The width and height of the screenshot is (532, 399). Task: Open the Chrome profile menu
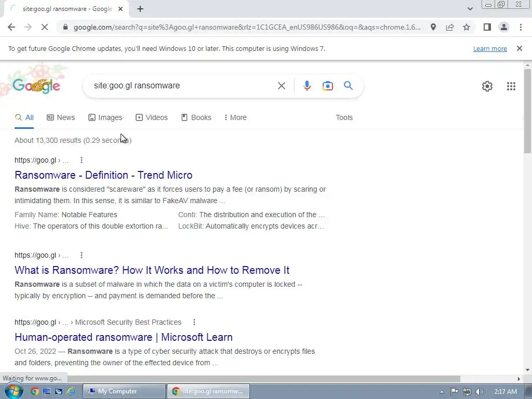click(x=504, y=27)
